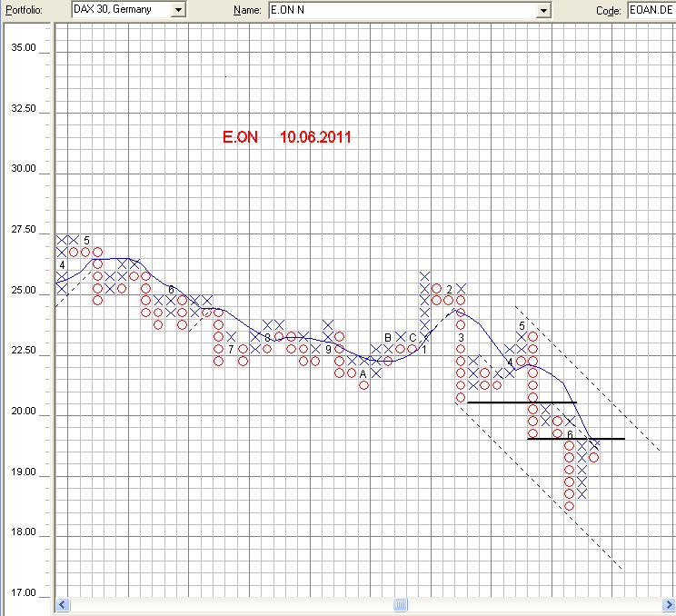Click the 25.00 price axis label

click(x=24, y=290)
